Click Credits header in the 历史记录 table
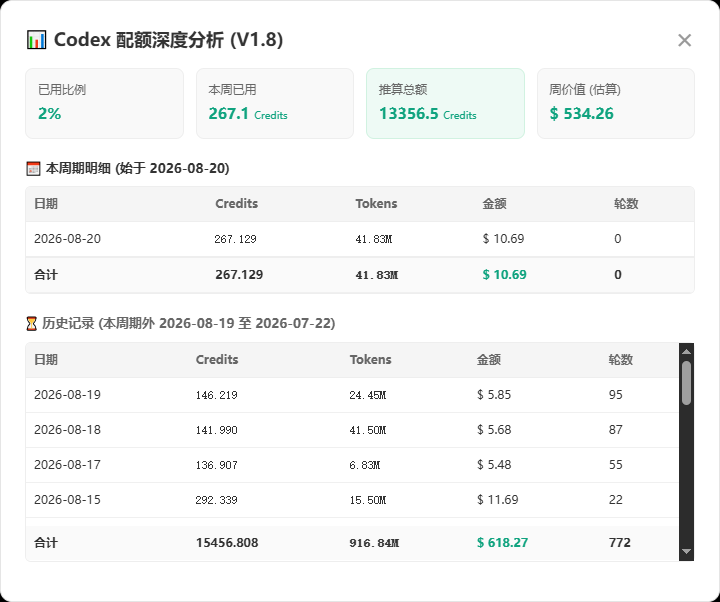The width and height of the screenshot is (720, 602). 217,360
